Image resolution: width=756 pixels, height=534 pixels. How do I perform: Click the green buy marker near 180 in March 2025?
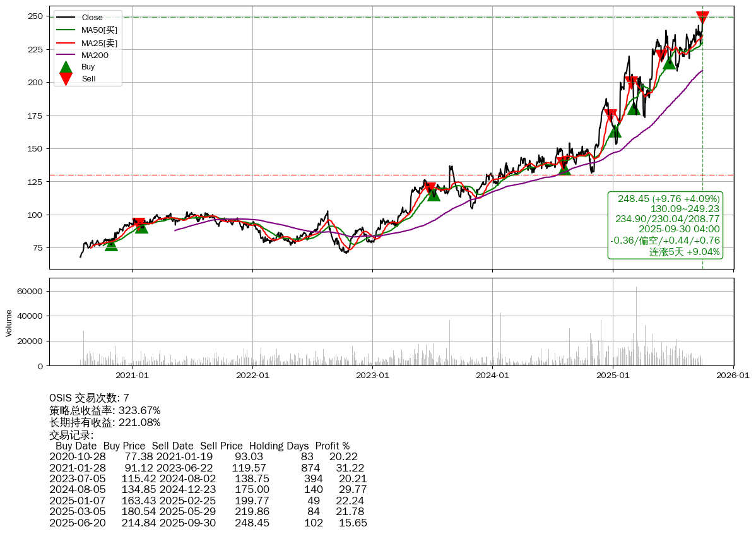pos(634,109)
